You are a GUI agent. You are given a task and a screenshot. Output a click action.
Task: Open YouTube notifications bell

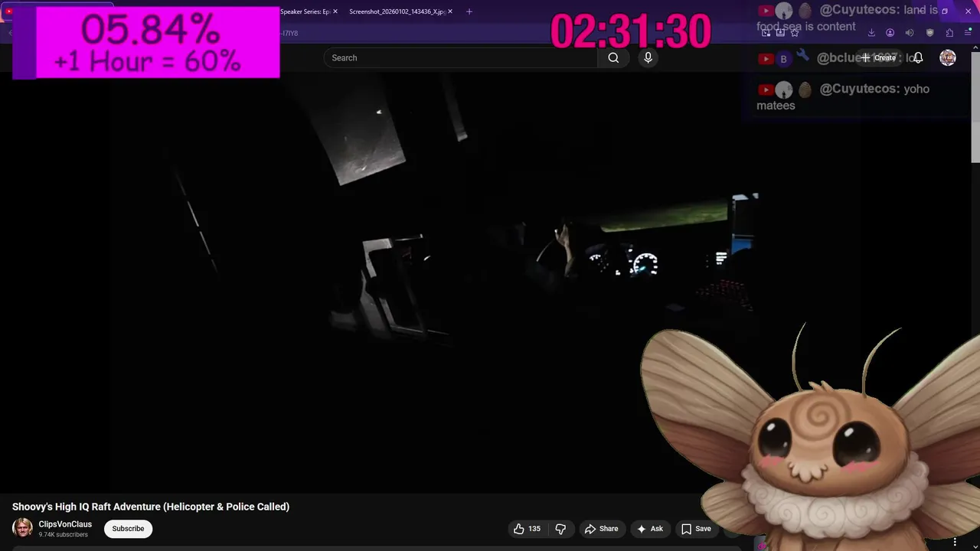(x=918, y=57)
